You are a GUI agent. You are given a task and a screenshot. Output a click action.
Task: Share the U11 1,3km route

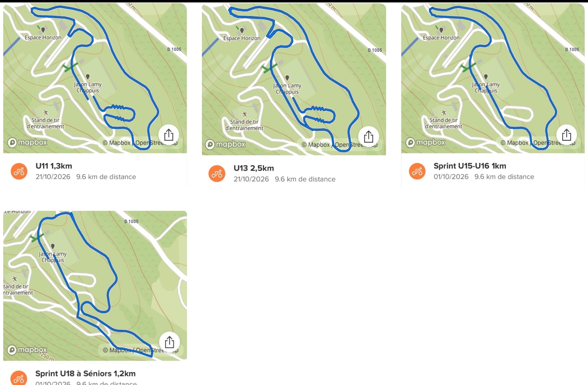pyautogui.click(x=169, y=135)
